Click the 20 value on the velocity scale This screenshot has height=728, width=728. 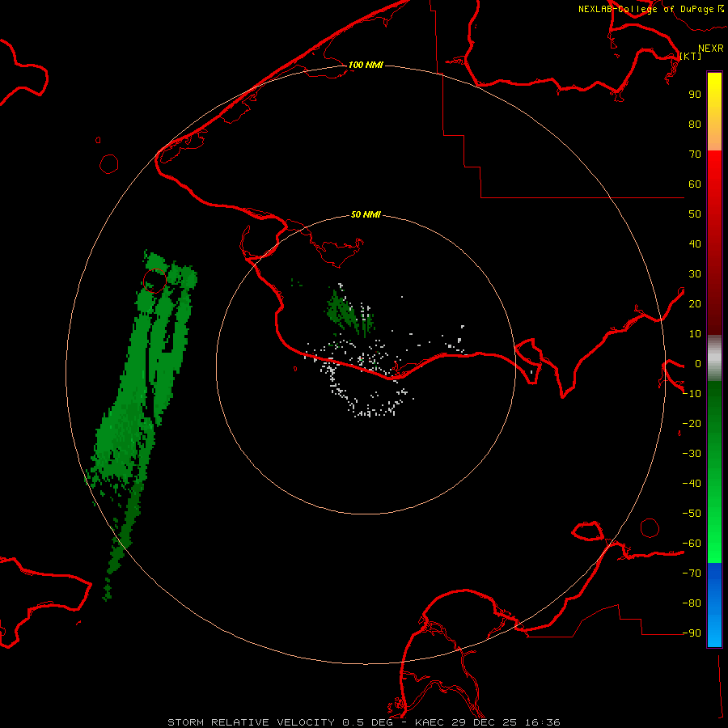pyautogui.click(x=695, y=304)
